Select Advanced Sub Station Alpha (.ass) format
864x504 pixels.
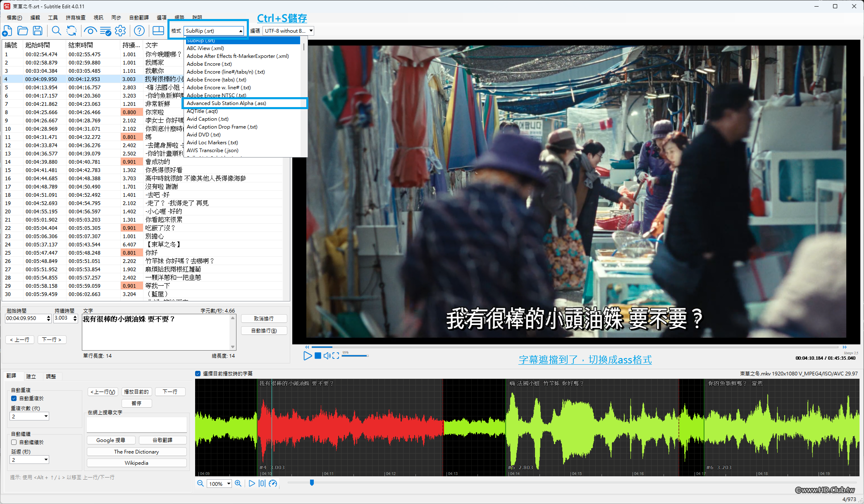pyautogui.click(x=226, y=103)
